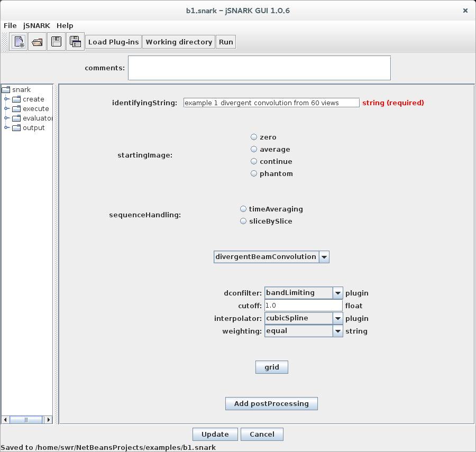Click the Working directory button
476x452 pixels.
tap(179, 42)
